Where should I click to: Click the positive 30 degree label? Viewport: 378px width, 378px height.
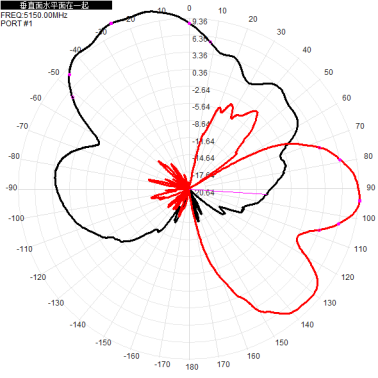click(281, 32)
